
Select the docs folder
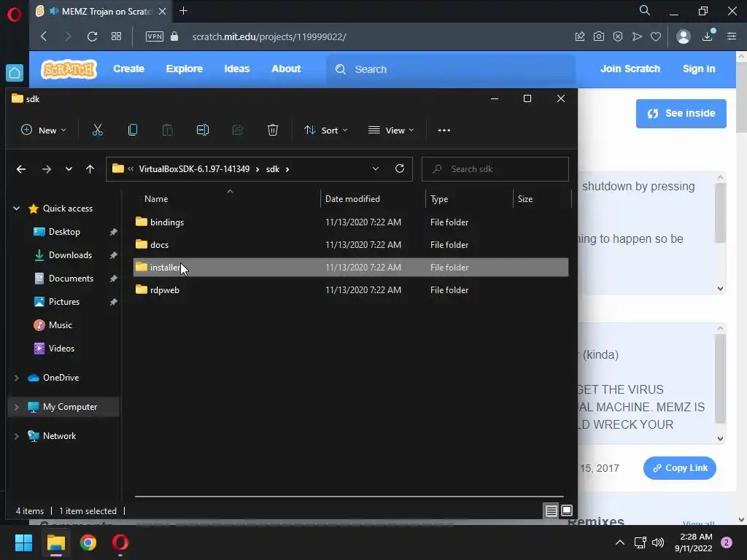coord(351,245)
